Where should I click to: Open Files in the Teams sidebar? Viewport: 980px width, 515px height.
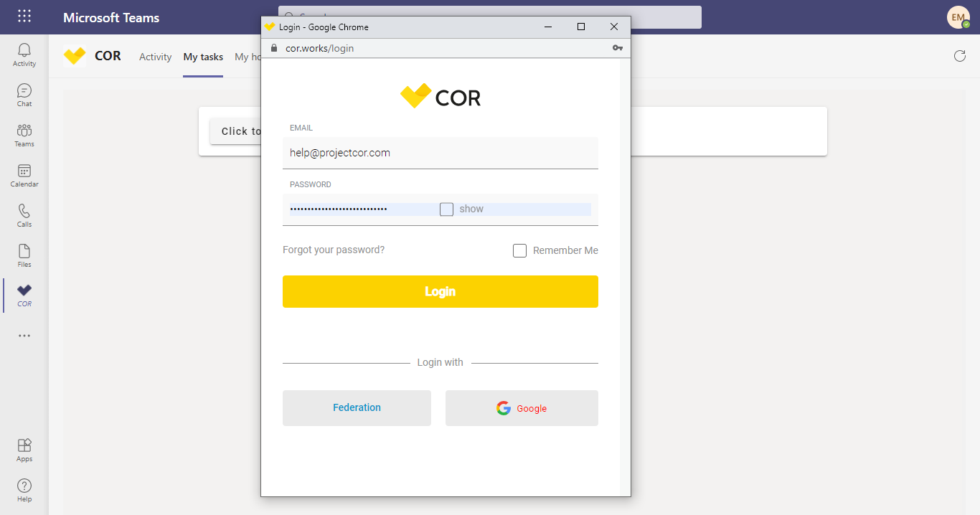pos(24,255)
